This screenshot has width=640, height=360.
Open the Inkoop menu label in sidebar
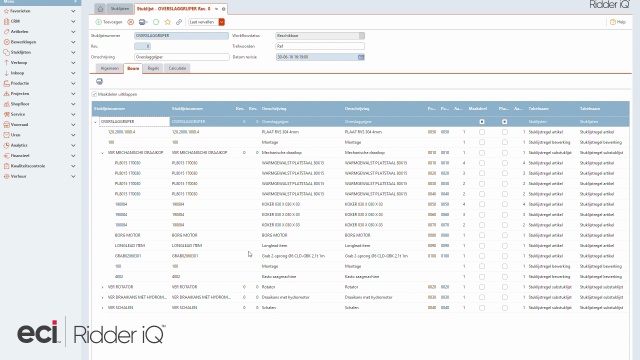17,73
